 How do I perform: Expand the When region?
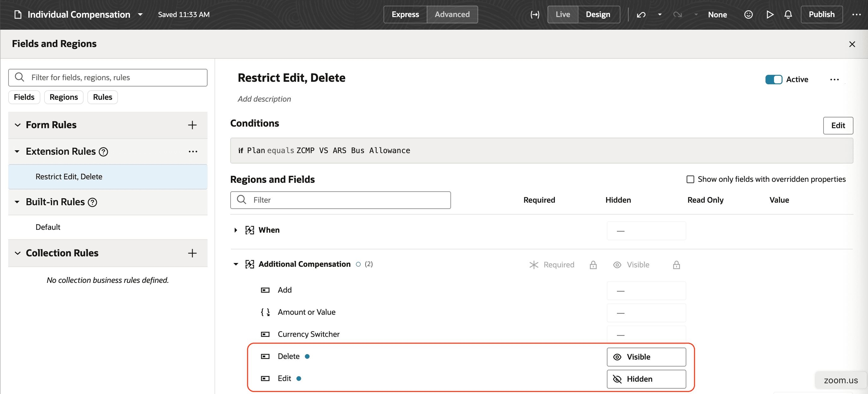point(235,230)
